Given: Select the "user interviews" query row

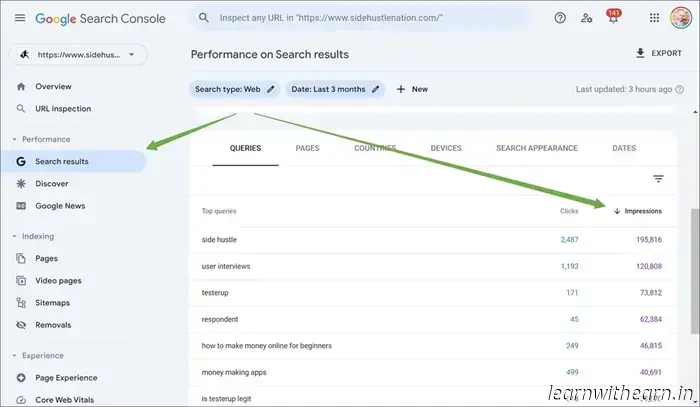Looking at the screenshot, I should point(432,266).
